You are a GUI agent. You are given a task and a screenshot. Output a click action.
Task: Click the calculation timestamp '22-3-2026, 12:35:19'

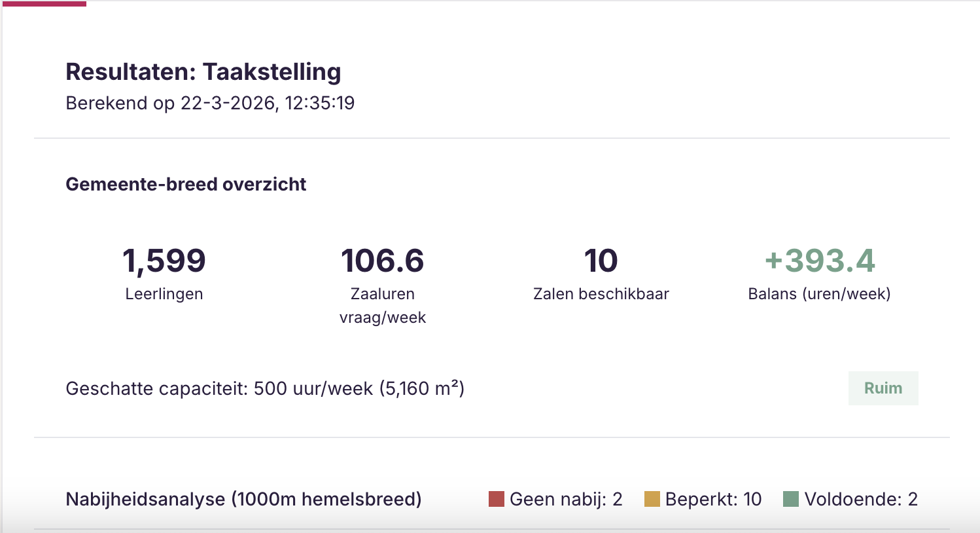tap(268, 103)
